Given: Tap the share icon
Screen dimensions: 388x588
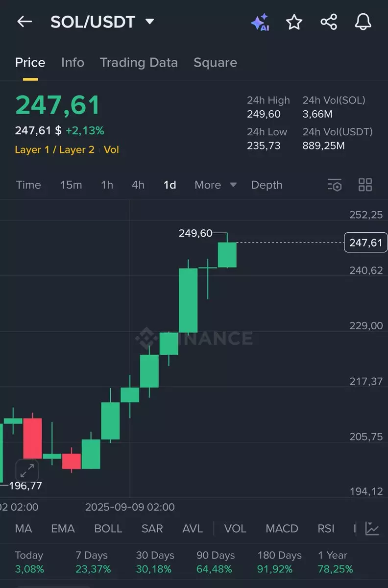Looking at the screenshot, I should click(x=329, y=22).
